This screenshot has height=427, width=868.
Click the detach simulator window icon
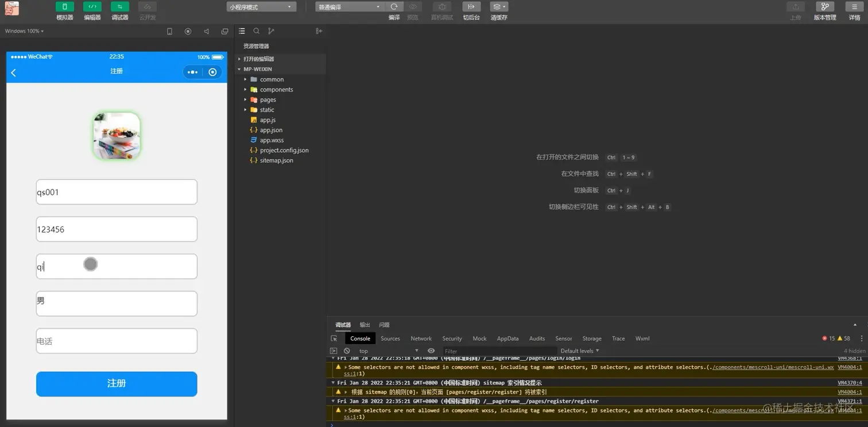(224, 32)
